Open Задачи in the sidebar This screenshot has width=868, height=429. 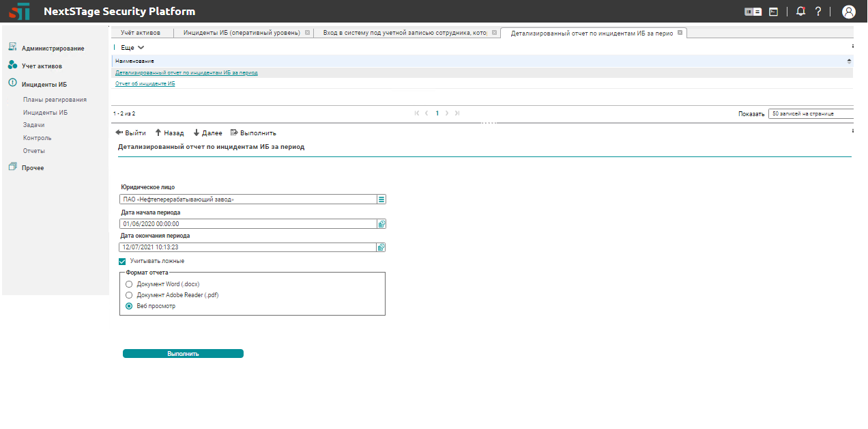pos(34,125)
